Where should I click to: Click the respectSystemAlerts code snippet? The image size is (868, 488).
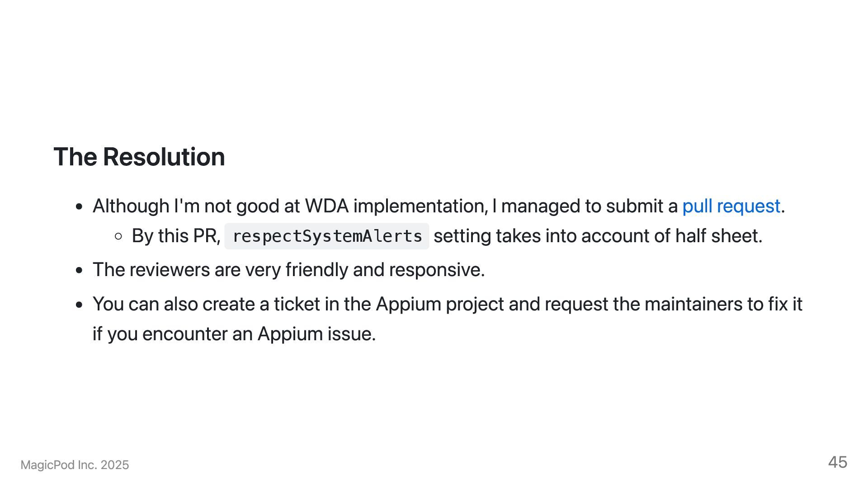click(327, 236)
